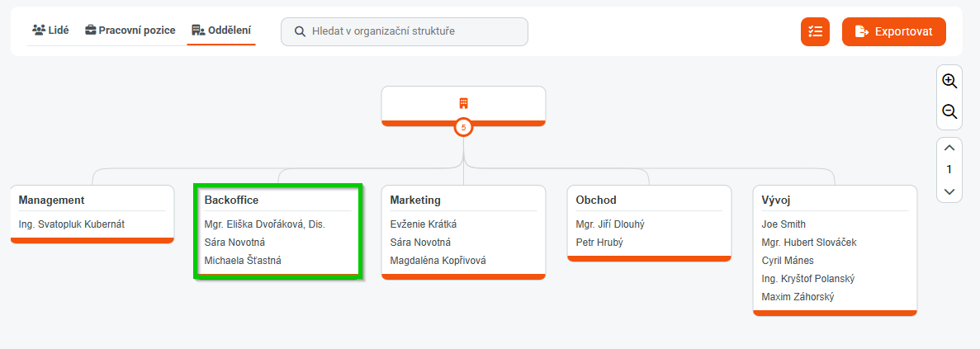Select Mgr. Eliška Dvořáková in Backoffice
The width and height of the screenshot is (980, 349).
click(265, 224)
